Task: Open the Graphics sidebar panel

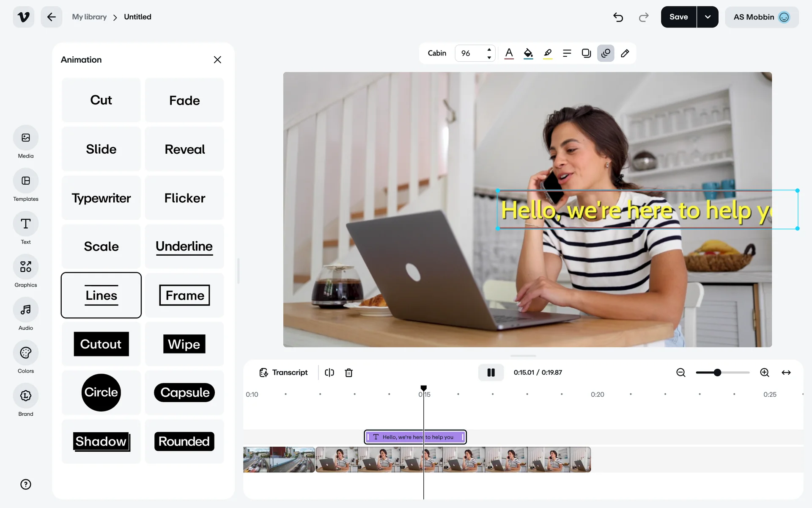Action: 26,267
